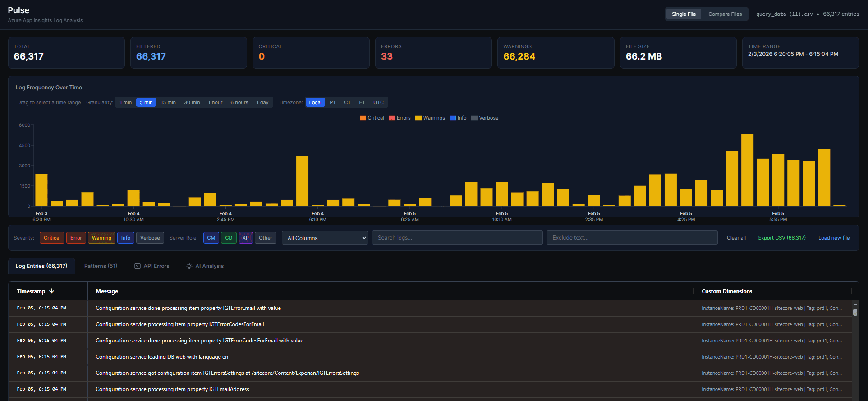
Task: Click the Errors 33 stat card
Action: pyautogui.click(x=433, y=53)
